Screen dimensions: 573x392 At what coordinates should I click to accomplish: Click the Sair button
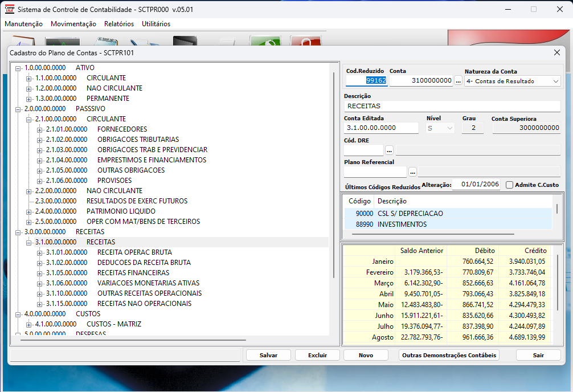(538, 355)
